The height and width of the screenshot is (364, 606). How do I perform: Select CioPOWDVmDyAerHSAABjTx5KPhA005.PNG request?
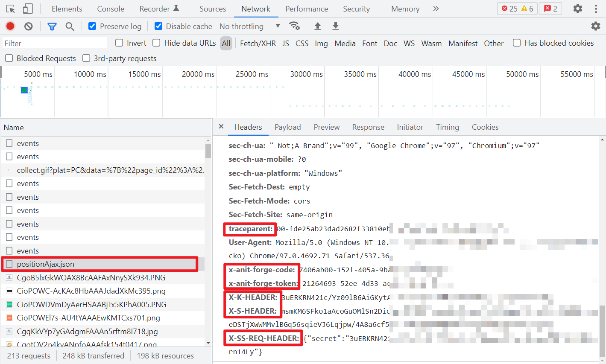102,304
